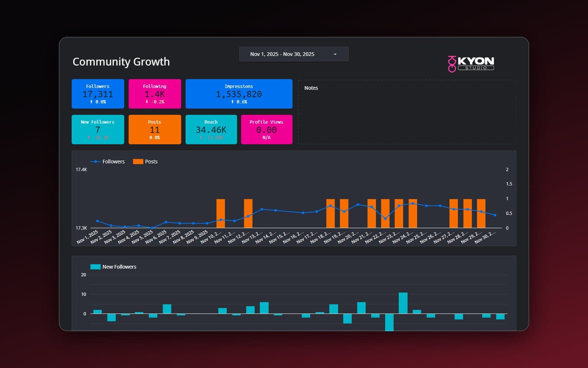Open the Nov 1 - Nov 30, 2025 date range dropdown
The image size is (588, 368).
[294, 54]
